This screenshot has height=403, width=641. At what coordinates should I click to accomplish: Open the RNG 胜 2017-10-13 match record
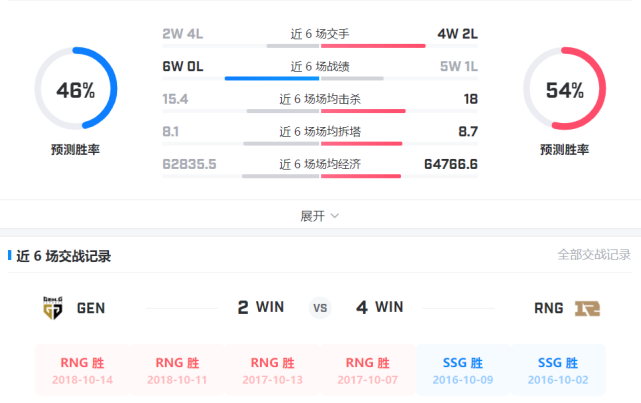(272, 371)
